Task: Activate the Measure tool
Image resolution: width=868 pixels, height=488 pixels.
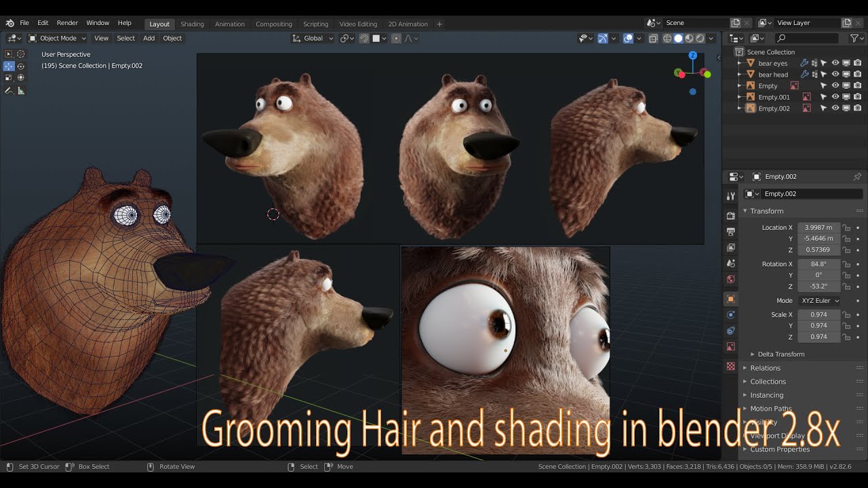Action: click(21, 90)
